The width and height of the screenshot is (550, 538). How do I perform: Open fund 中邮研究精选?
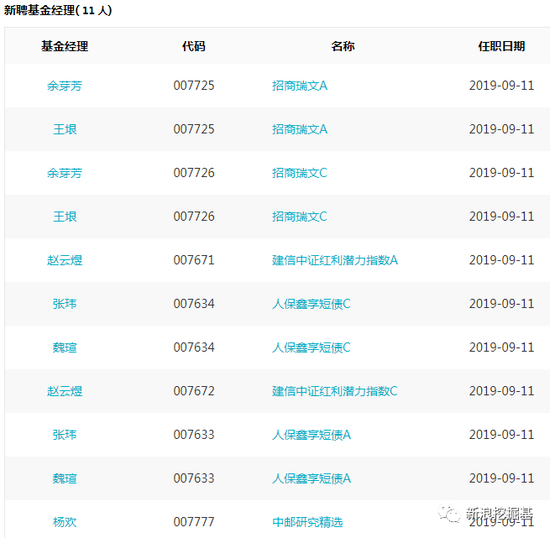coord(308,522)
